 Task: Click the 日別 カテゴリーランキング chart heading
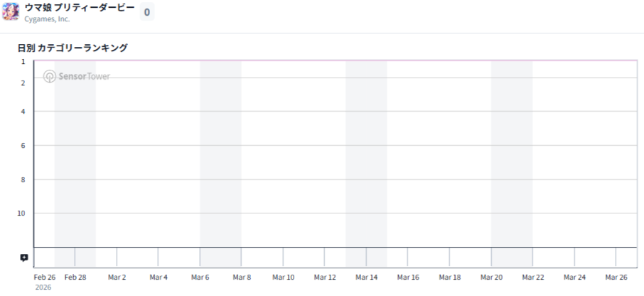tap(73, 48)
